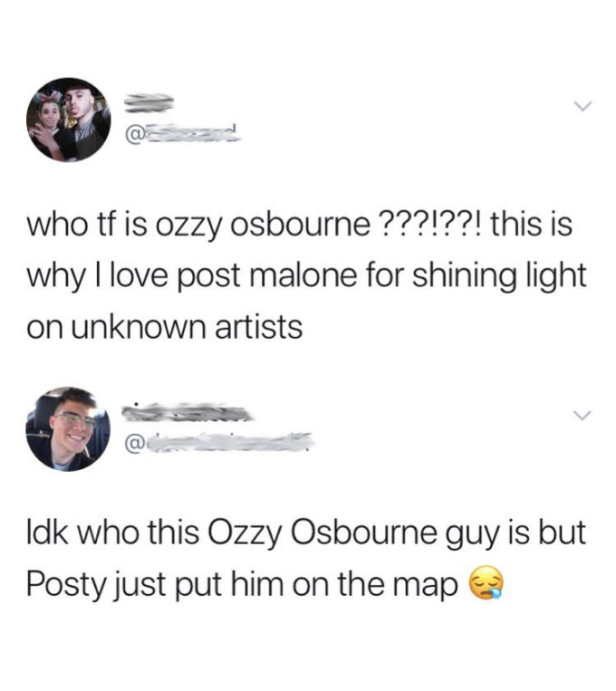Click the drooling face emoji
The width and height of the screenshot is (616, 691).
[485, 581]
